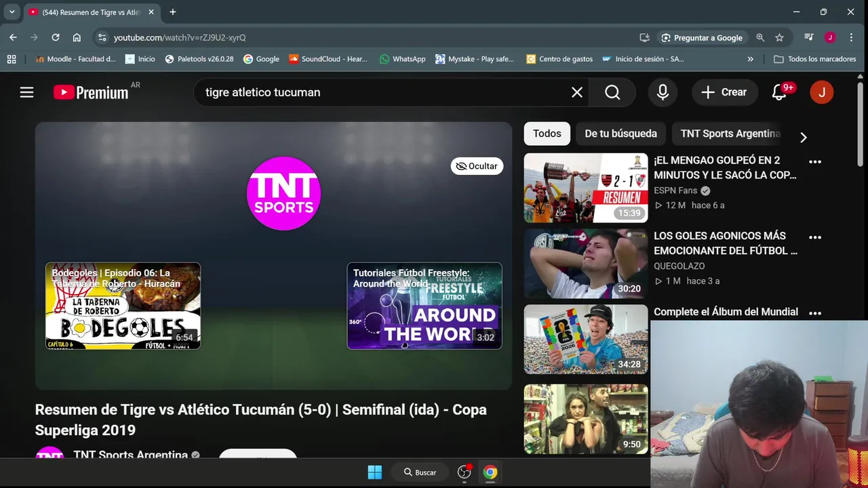Show more chips with the right arrow

(803, 138)
